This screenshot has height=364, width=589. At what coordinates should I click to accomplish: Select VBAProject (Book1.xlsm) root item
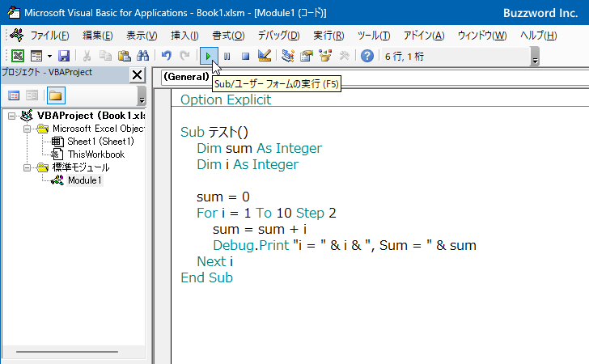[x=91, y=116]
